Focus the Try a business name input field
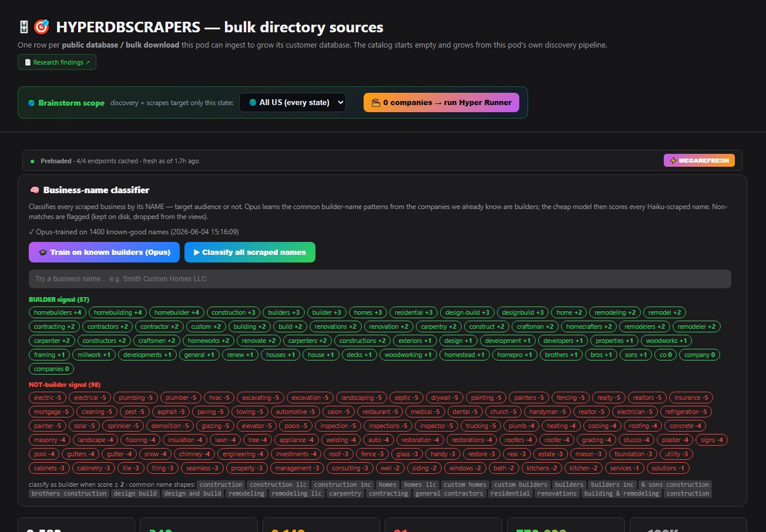The image size is (766, 532). point(380,279)
